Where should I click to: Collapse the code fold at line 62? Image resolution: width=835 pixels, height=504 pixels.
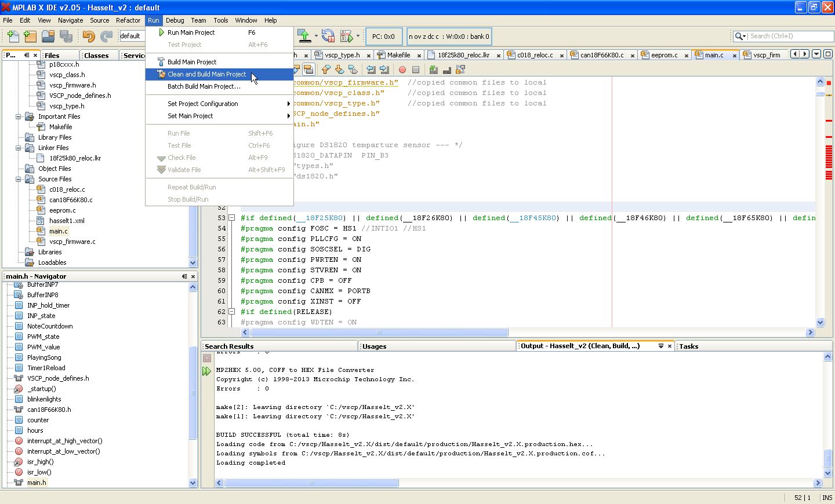tap(231, 312)
